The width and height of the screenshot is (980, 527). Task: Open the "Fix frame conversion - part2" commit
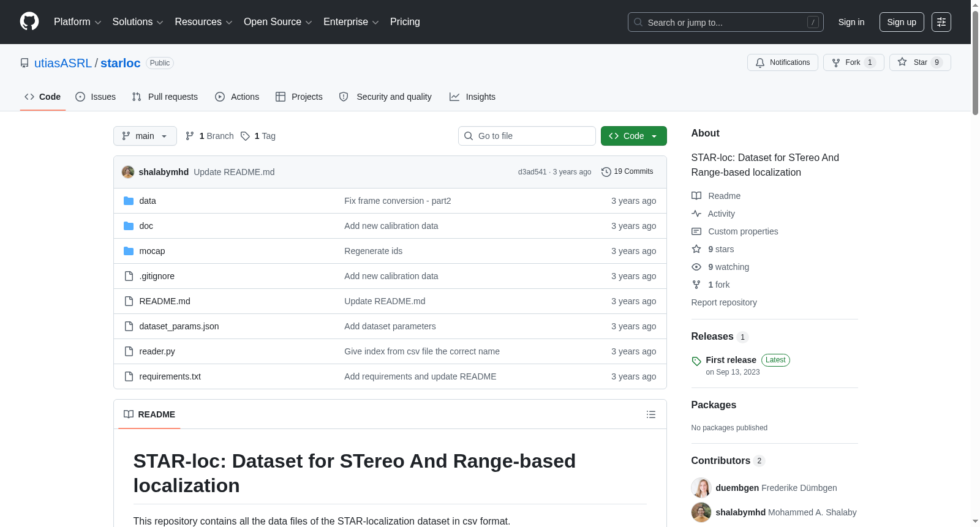pyautogui.click(x=398, y=201)
